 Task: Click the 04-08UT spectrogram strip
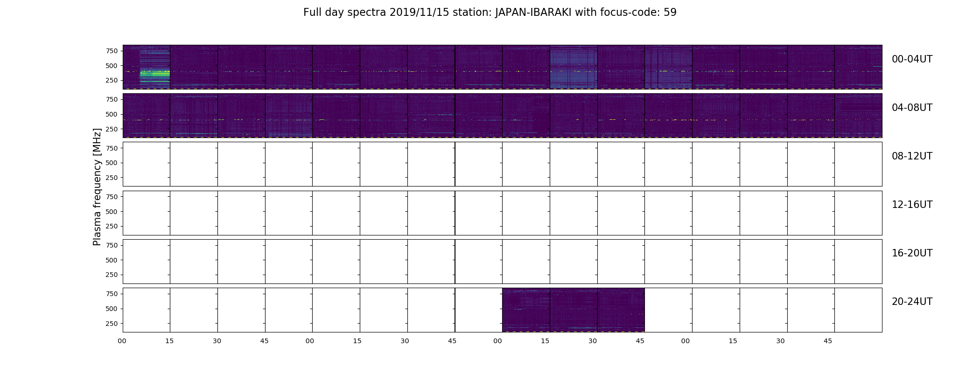tap(502, 116)
